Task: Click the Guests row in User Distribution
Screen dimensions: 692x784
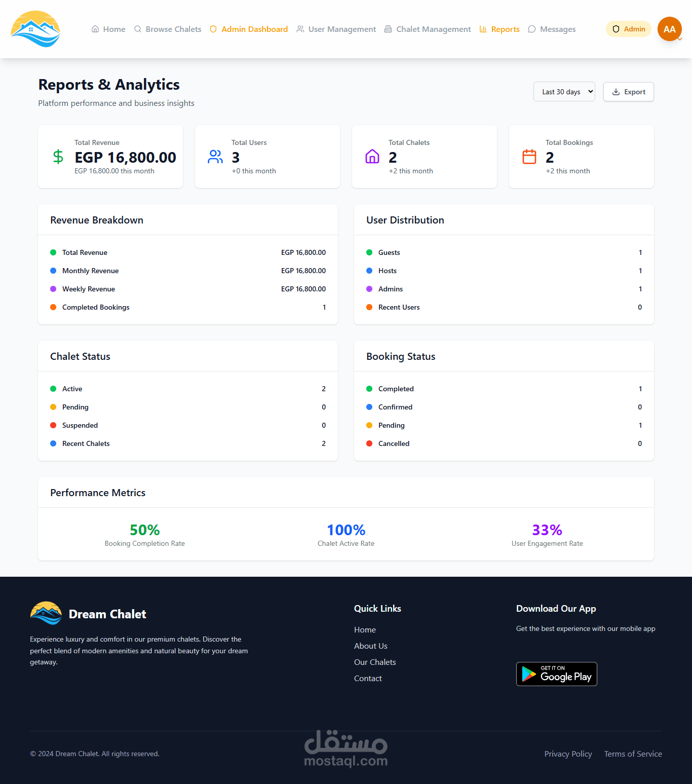Action: click(504, 252)
